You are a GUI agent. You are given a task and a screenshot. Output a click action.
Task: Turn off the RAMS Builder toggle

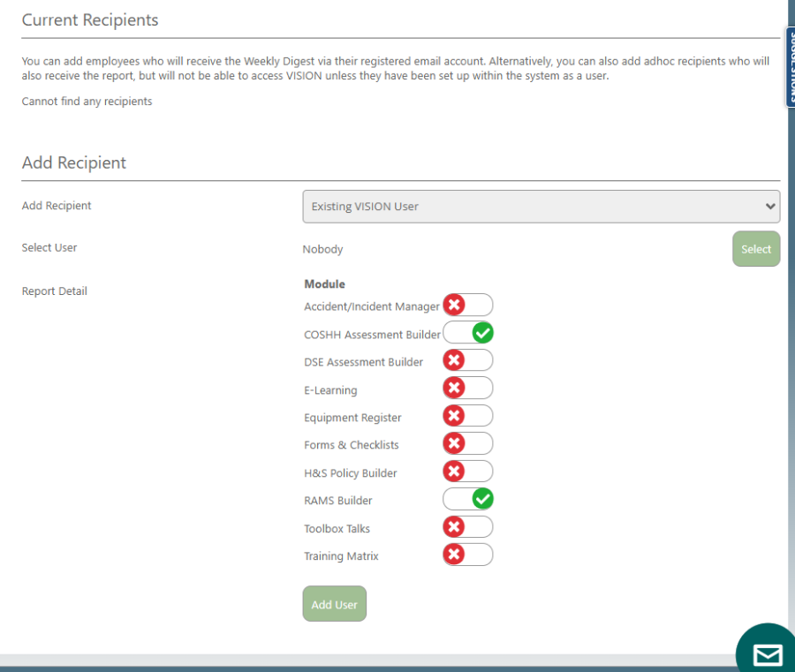coord(467,499)
